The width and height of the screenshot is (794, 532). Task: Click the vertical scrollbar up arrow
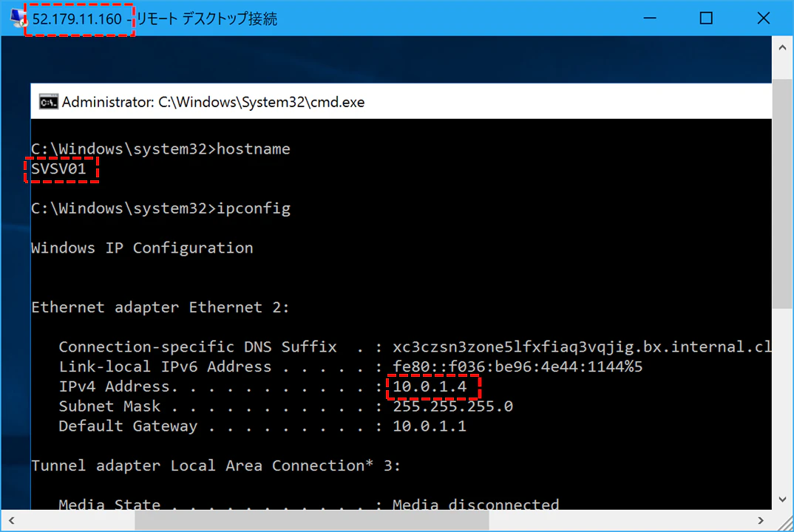click(782, 47)
